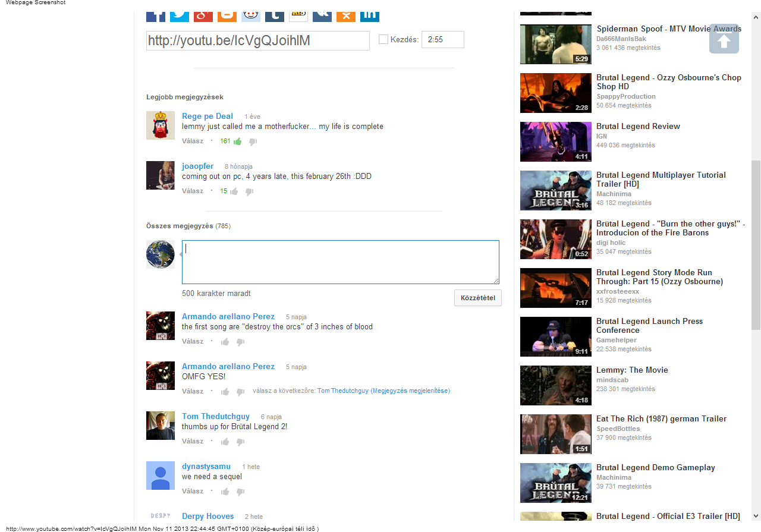The height and width of the screenshot is (532, 761).
Task: Open "Spiderman Spoof - MTV Movie Awards" title
Action: pos(669,29)
